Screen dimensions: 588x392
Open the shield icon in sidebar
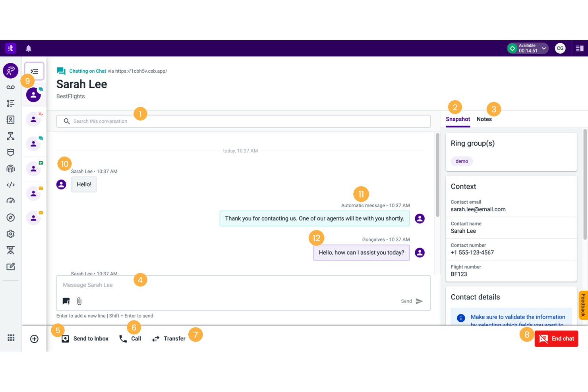[11, 153]
